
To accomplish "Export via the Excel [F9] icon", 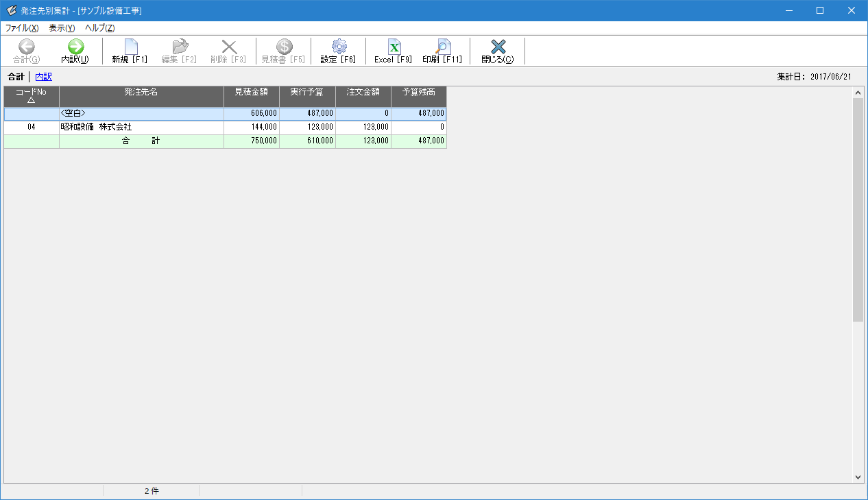I will tap(394, 47).
